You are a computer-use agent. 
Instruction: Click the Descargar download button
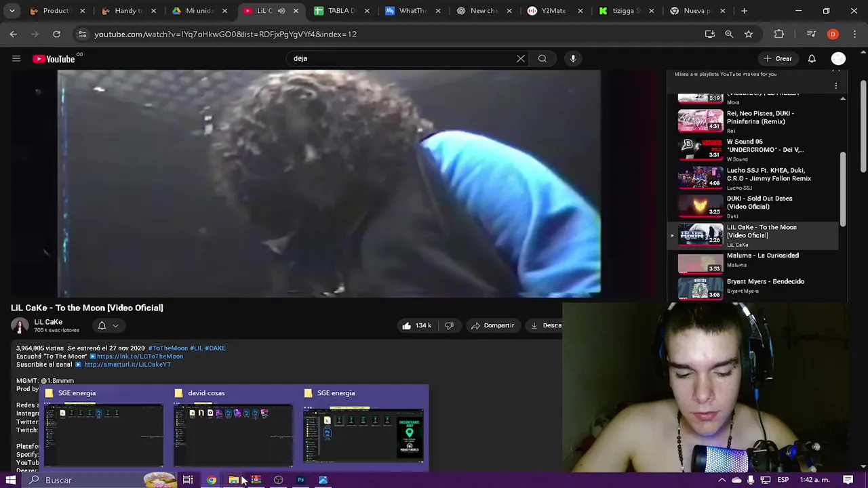[547, 325]
